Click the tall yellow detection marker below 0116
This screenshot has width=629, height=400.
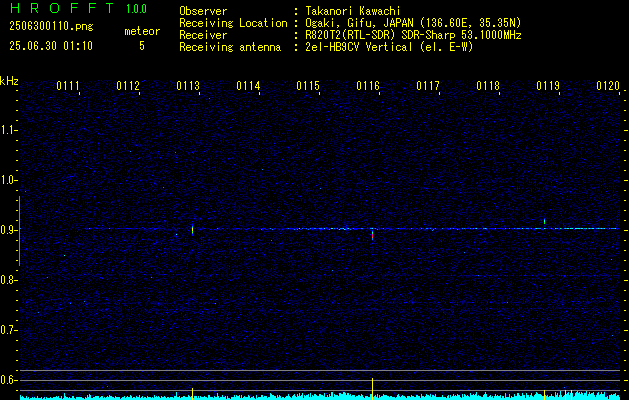coord(373,388)
